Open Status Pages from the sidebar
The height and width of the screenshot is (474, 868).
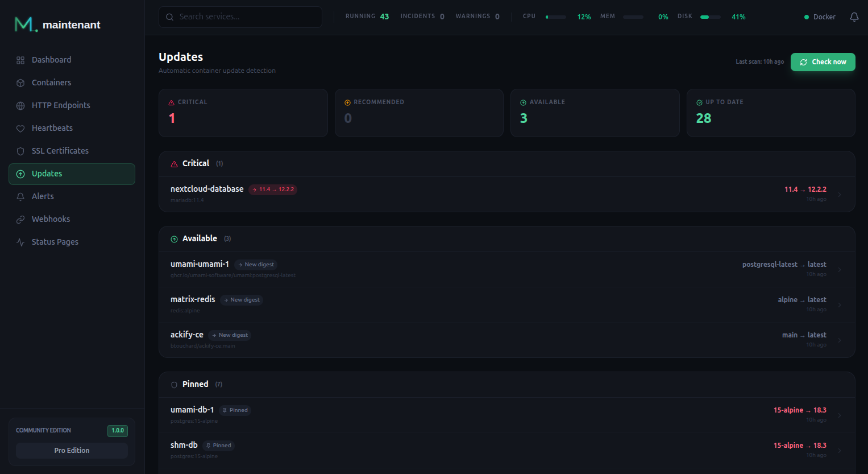tap(20, 242)
